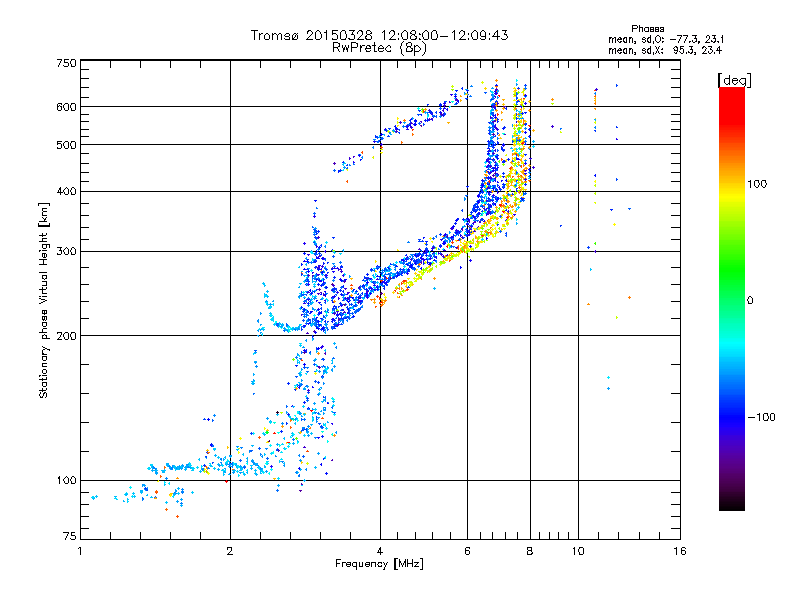Click the 600 height axis label
Image resolution: width=800 pixels, height=600 pixels.
tap(66, 107)
